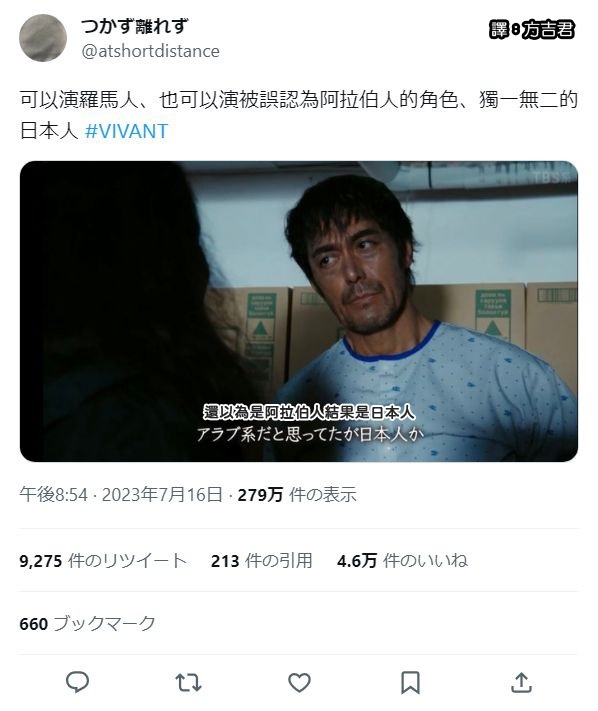Image resolution: width=598 pixels, height=711 pixels.
Task: Click the Japanese subtitle text in the image
Action: pyautogui.click(x=311, y=434)
